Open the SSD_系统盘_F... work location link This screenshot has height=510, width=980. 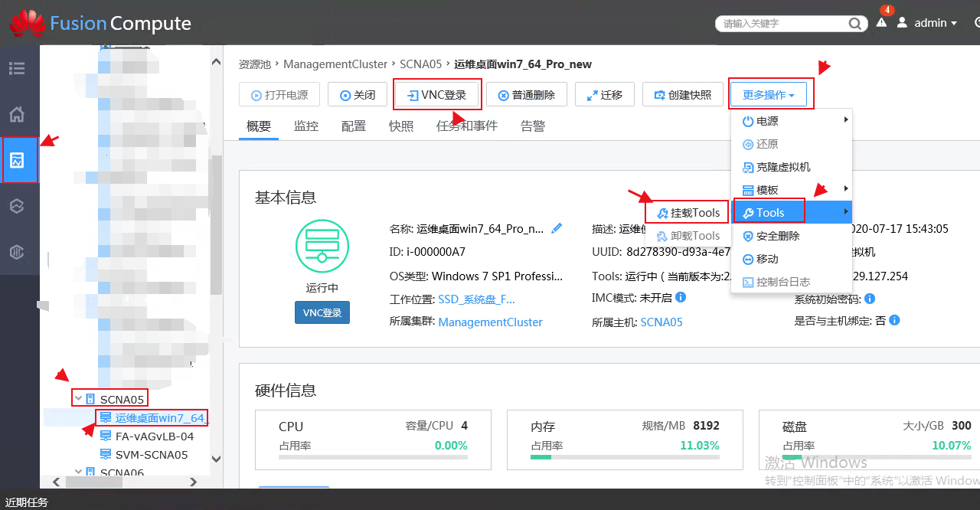point(477,299)
